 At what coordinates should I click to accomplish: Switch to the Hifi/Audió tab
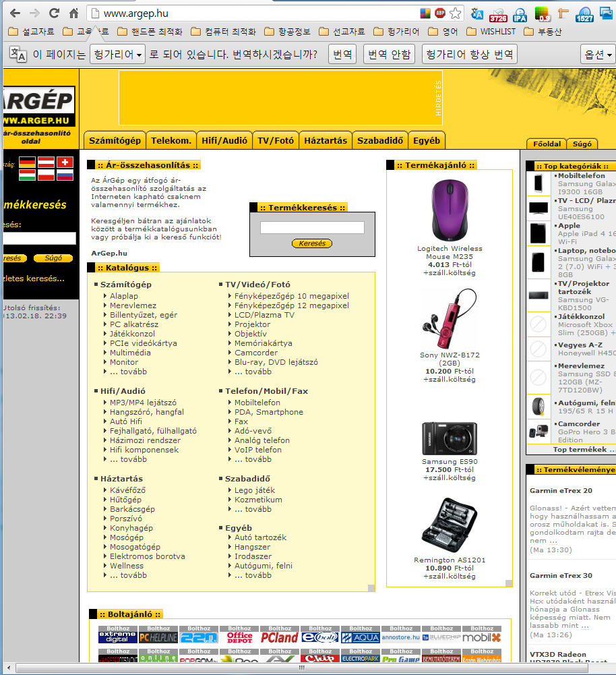(224, 141)
